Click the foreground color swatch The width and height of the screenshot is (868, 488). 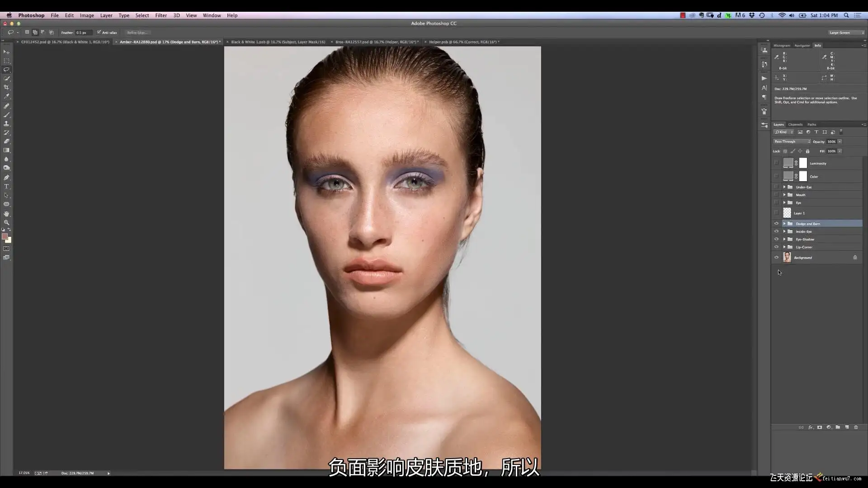click(x=5, y=236)
